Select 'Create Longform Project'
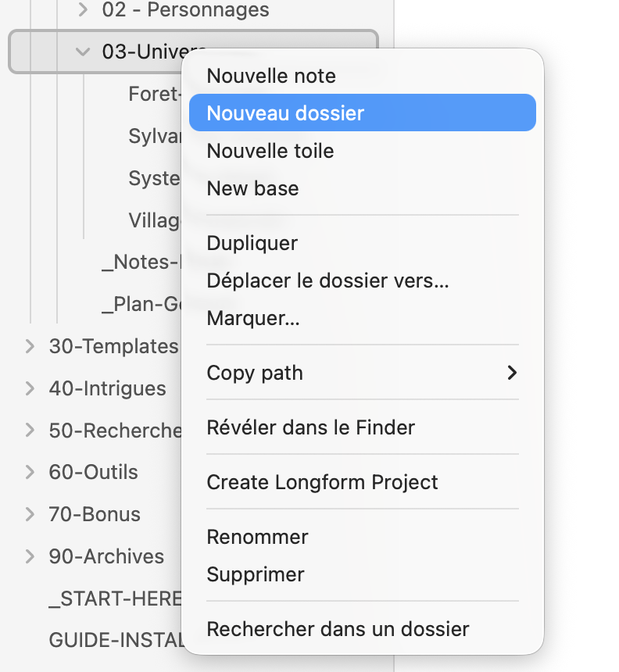The width and height of the screenshot is (619, 672). 322,482
